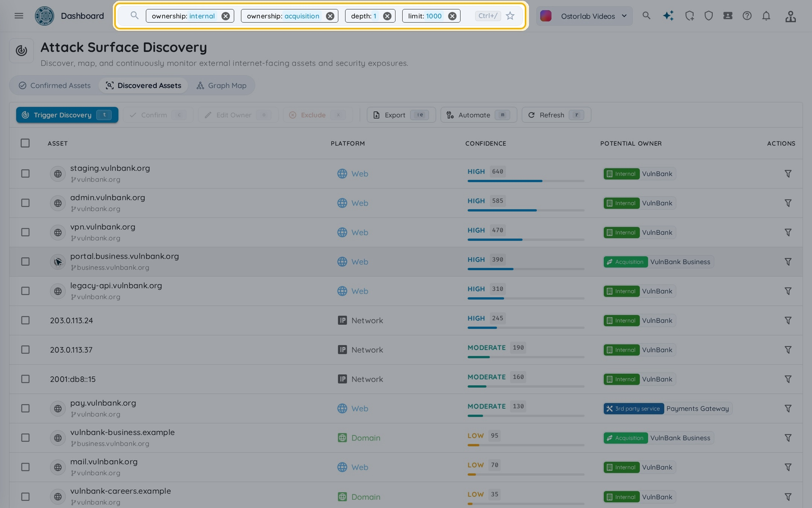This screenshot has width=812, height=508.
Task: Click the Export button
Action: (401, 115)
